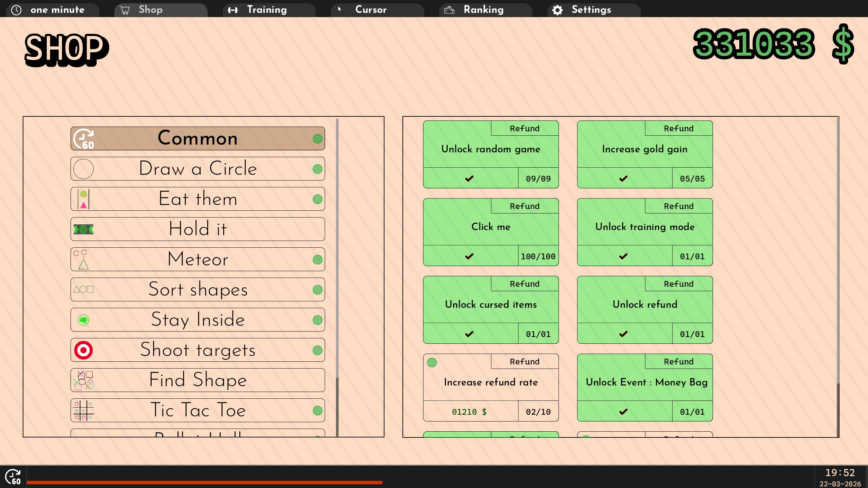Switch to the Ranking tab

click(483, 10)
